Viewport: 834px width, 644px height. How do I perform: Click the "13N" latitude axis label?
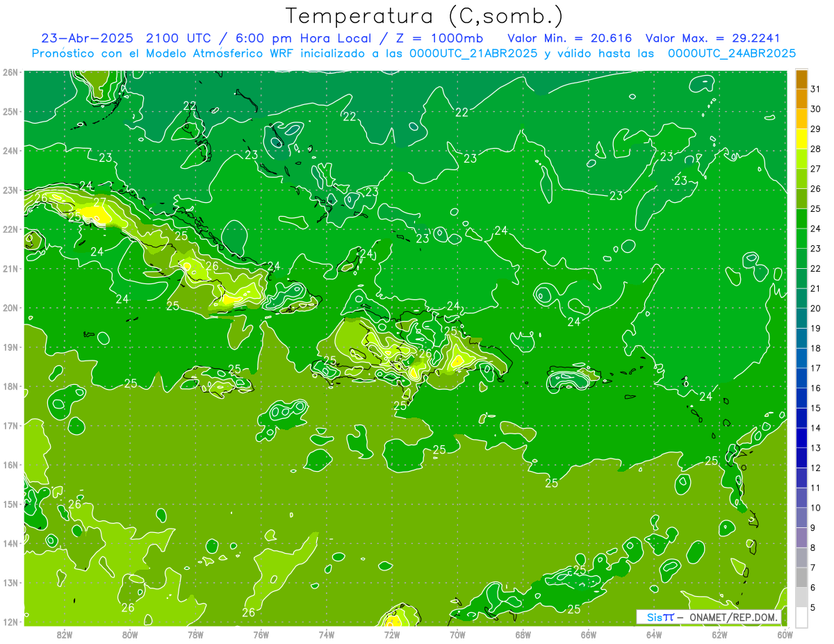click(10, 583)
